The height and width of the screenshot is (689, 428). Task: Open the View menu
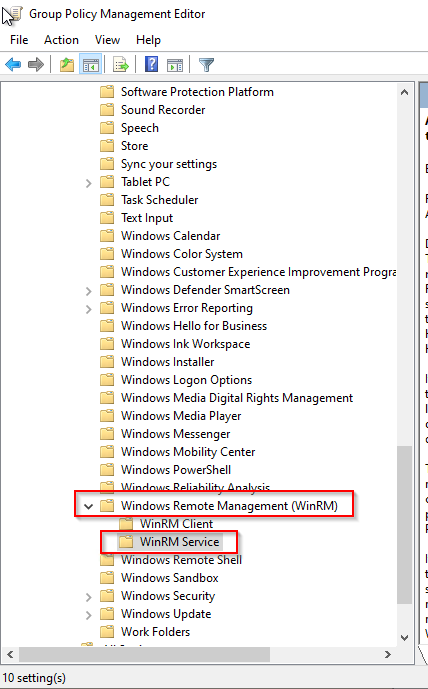(x=107, y=40)
